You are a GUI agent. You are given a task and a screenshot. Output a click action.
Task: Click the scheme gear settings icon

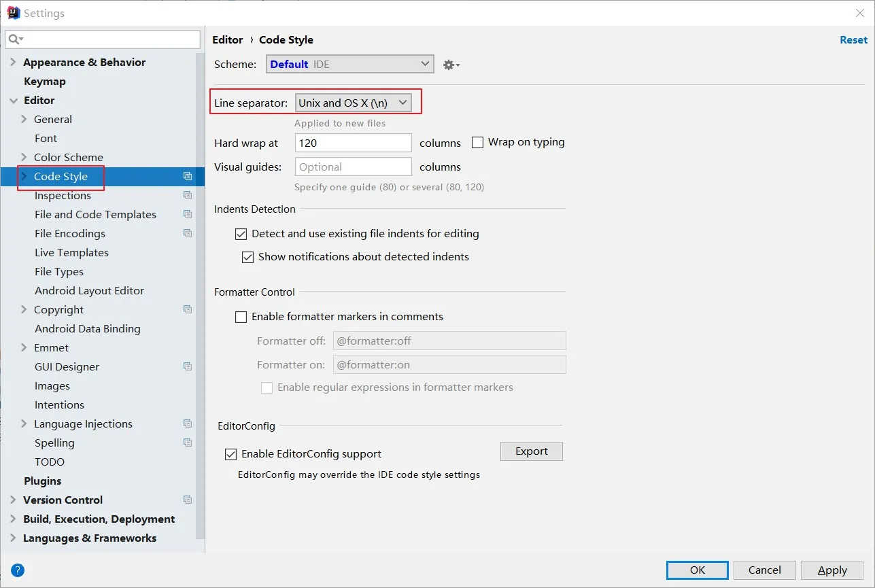pyautogui.click(x=451, y=65)
